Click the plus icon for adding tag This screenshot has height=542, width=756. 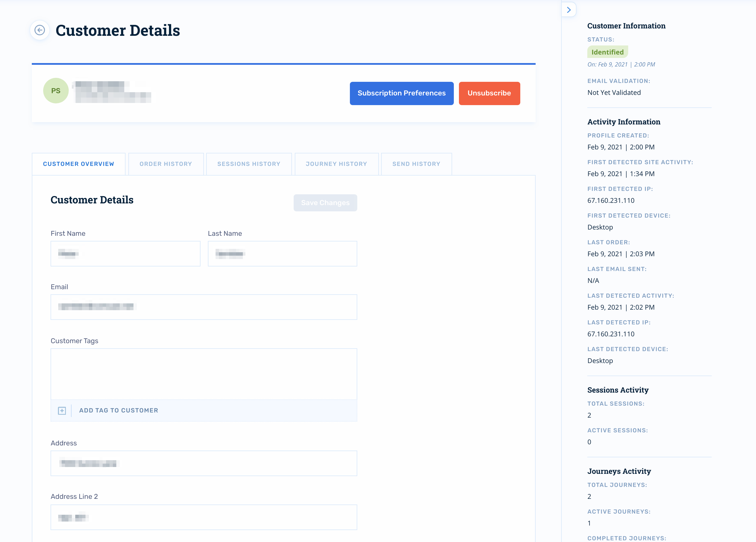[x=62, y=410]
